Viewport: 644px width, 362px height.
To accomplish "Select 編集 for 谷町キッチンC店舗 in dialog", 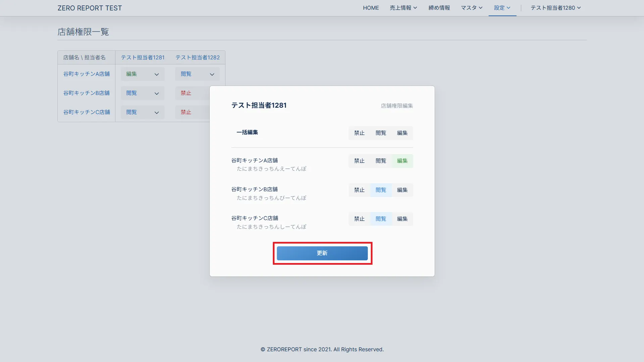I will click(x=402, y=219).
